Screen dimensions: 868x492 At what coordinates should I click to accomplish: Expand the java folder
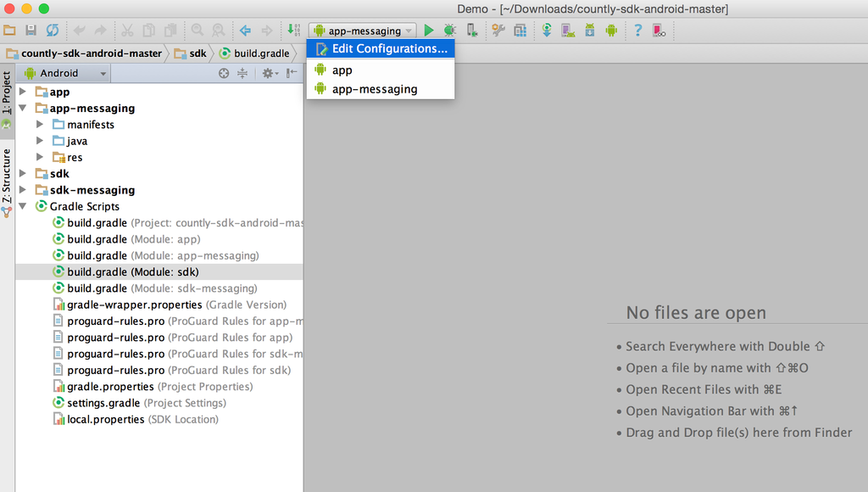click(x=40, y=141)
